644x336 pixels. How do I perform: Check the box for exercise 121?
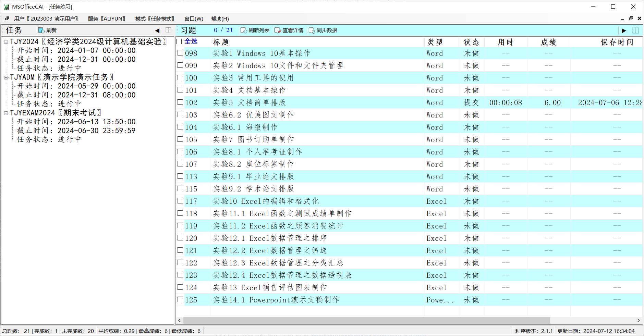click(x=180, y=250)
